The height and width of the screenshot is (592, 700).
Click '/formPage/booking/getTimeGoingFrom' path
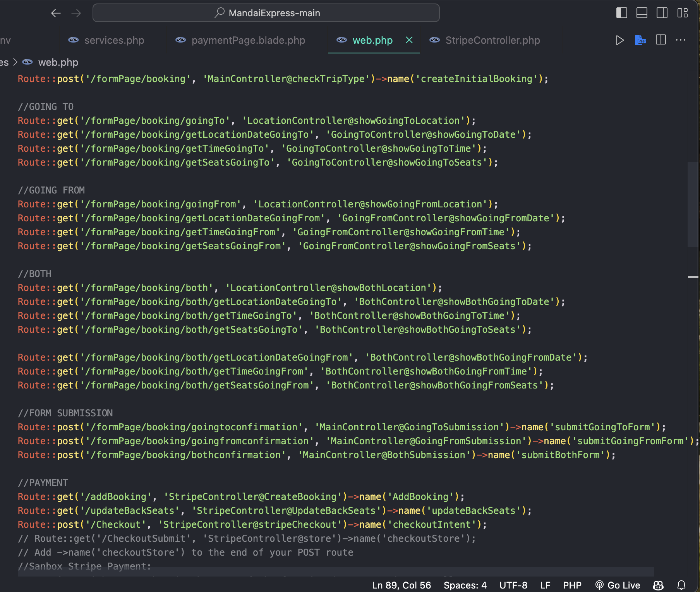(180, 232)
